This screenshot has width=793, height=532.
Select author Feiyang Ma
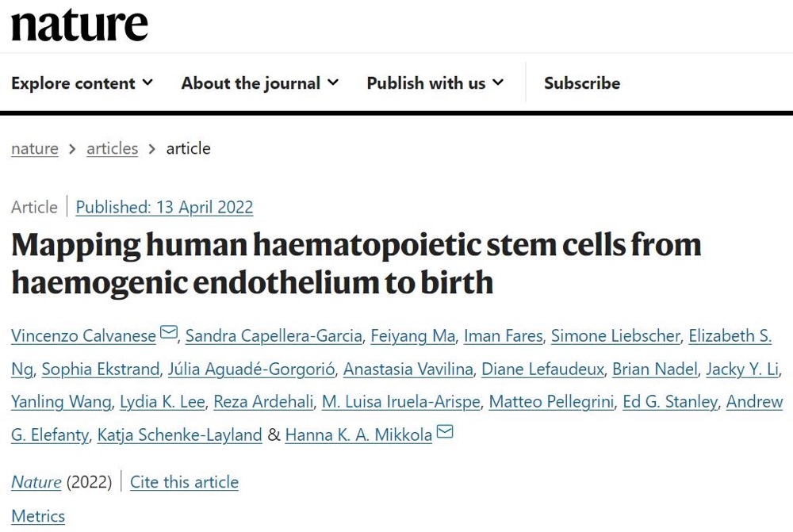click(x=412, y=336)
